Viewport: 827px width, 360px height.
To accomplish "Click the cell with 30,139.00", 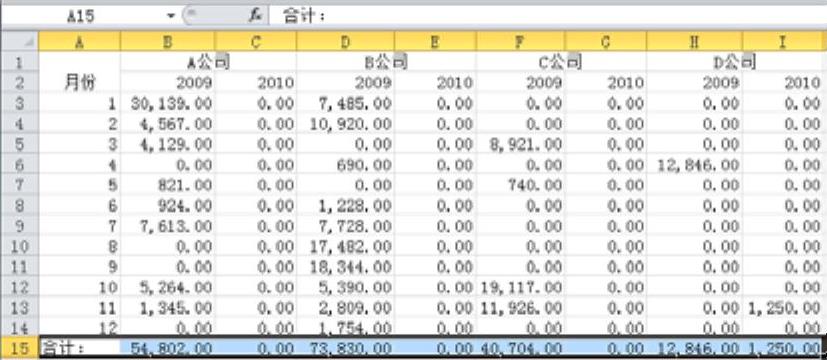I will tap(168, 103).
